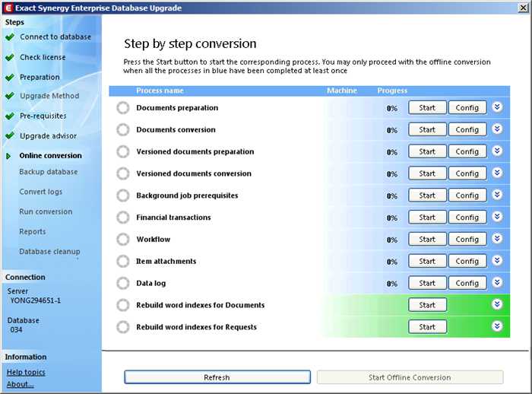Expand details for Background job prerequisites
This screenshot has height=394, width=532.
[x=497, y=195]
